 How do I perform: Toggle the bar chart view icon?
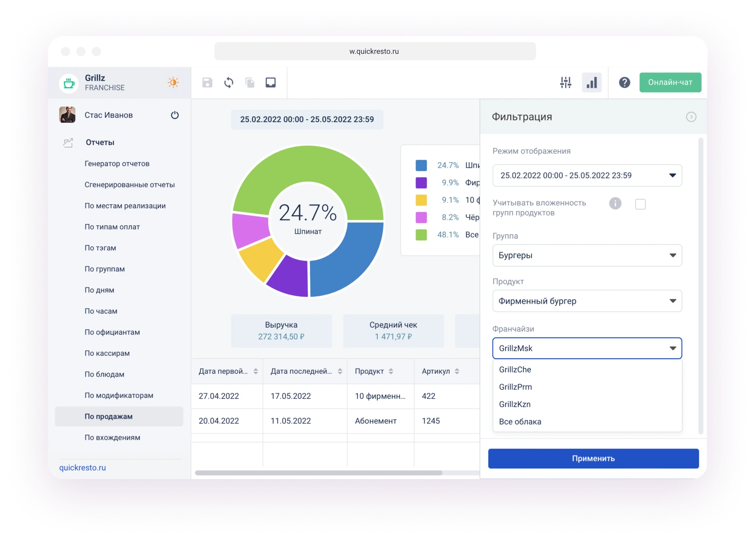[x=591, y=83]
